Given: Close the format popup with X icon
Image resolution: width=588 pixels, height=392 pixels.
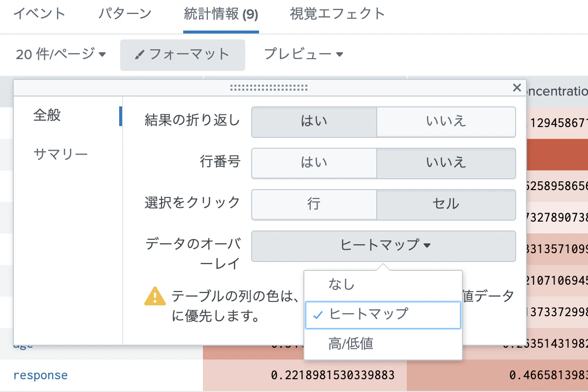Looking at the screenshot, I should pos(517,88).
